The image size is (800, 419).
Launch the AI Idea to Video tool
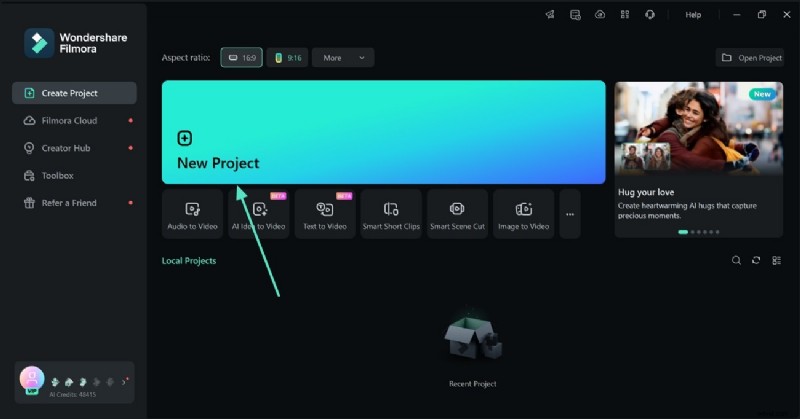pos(259,214)
